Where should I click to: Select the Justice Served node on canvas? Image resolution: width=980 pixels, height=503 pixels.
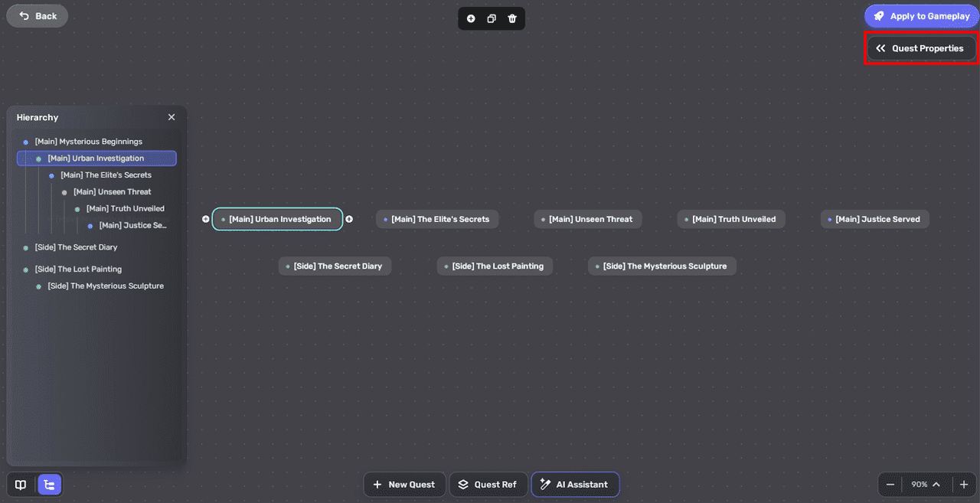875,219
